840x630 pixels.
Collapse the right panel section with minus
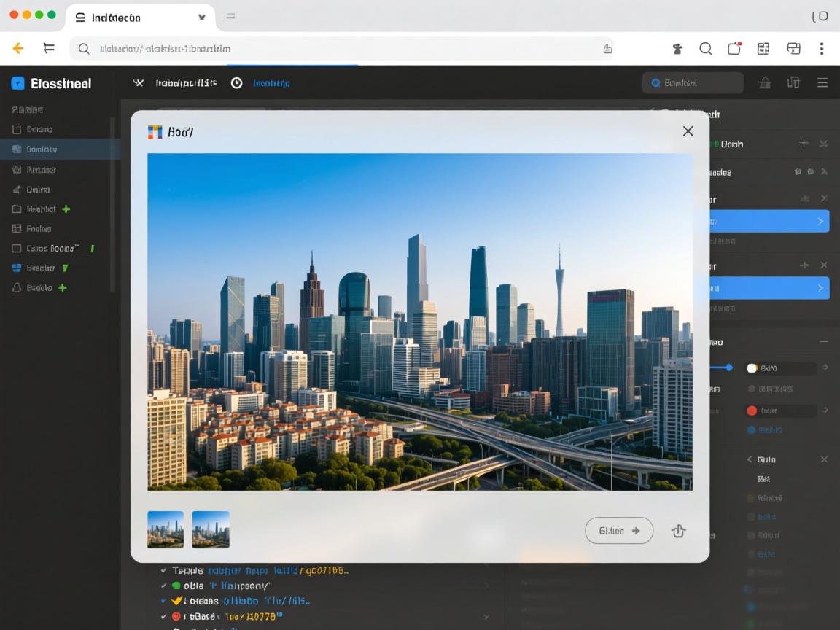coord(823,341)
